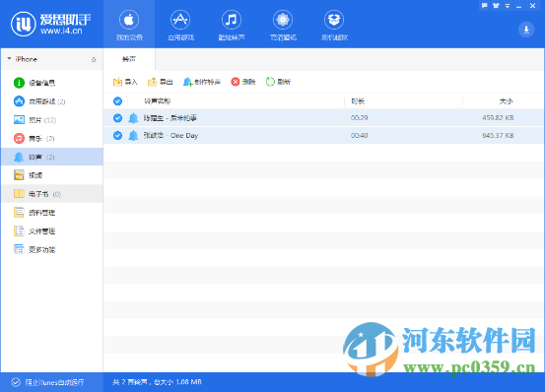The height and width of the screenshot is (392, 545).
Task: Sort by 铃声名称 column header
Action: click(x=158, y=101)
